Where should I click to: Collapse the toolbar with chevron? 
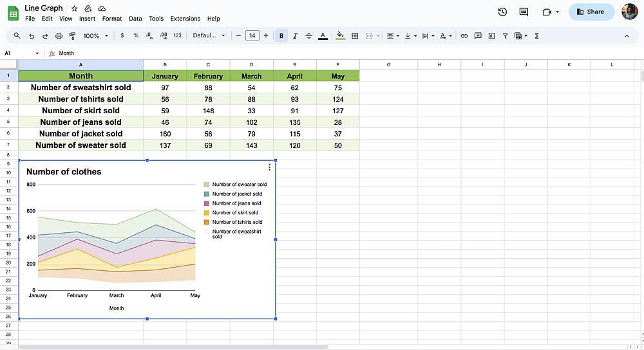(x=627, y=36)
